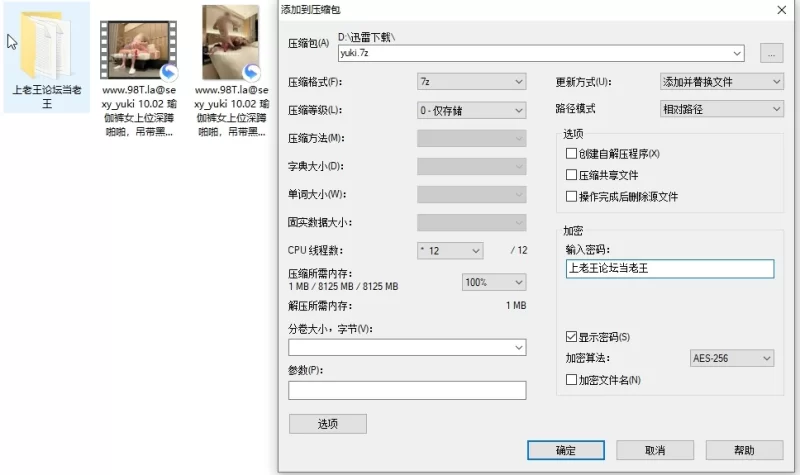800x475 pixels.
Task: Click the browse "..." button for archive path
Action: (771, 53)
